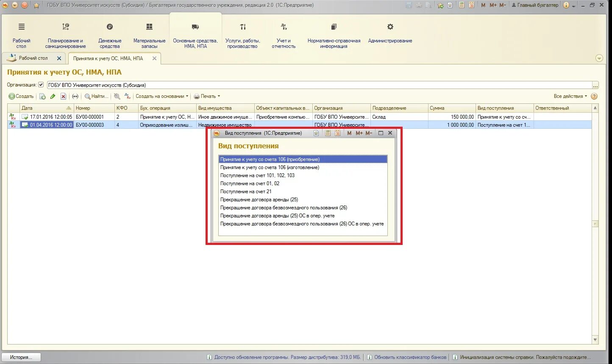Select Прекращение договора безвозмездного пользования (26) ОС в опер. учете
This screenshot has height=364, width=612.
(303, 224)
